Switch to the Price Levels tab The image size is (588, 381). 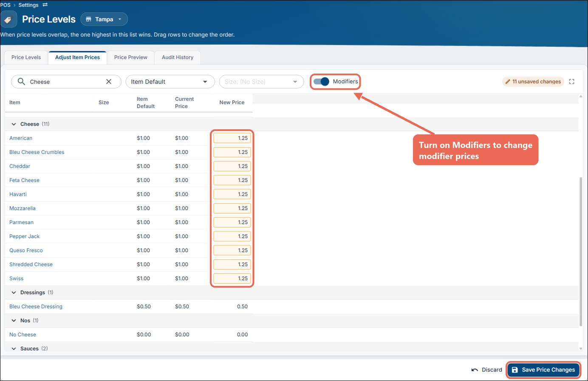click(26, 57)
